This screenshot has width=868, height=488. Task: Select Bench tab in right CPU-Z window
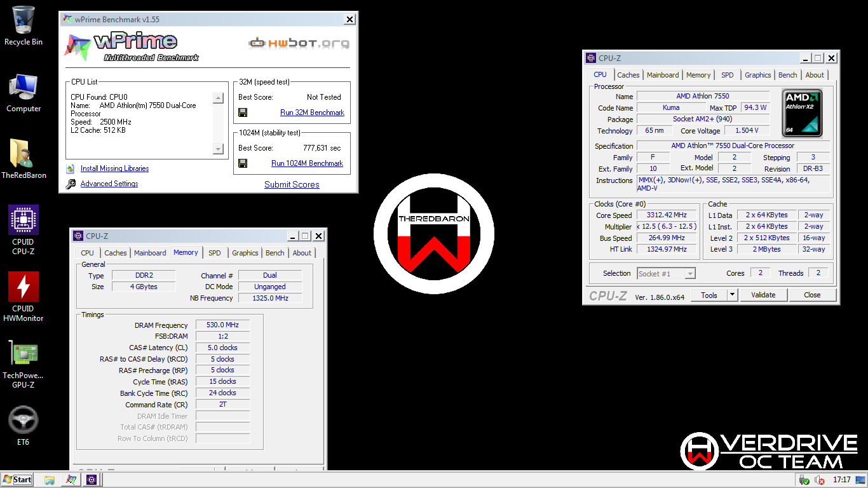pyautogui.click(x=788, y=75)
